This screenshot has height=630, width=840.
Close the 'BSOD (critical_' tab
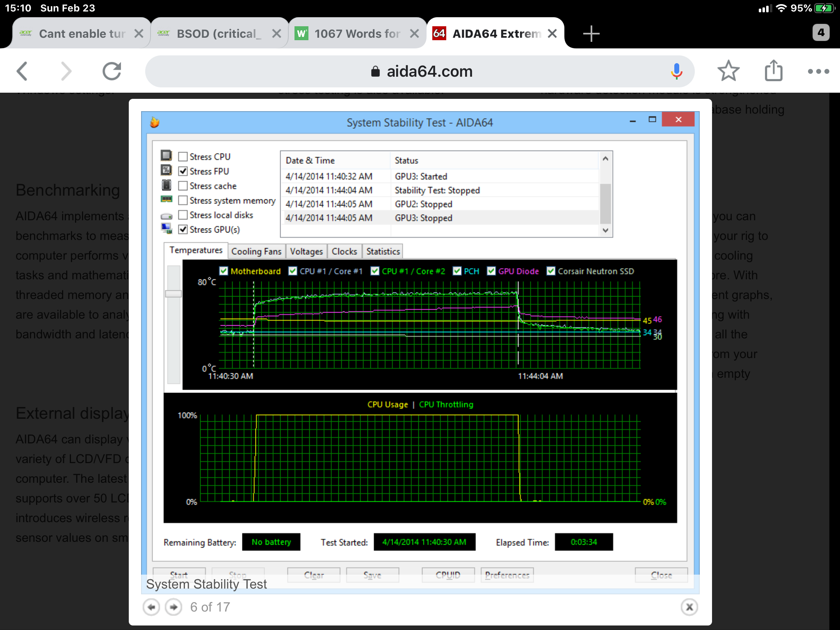coord(277,34)
